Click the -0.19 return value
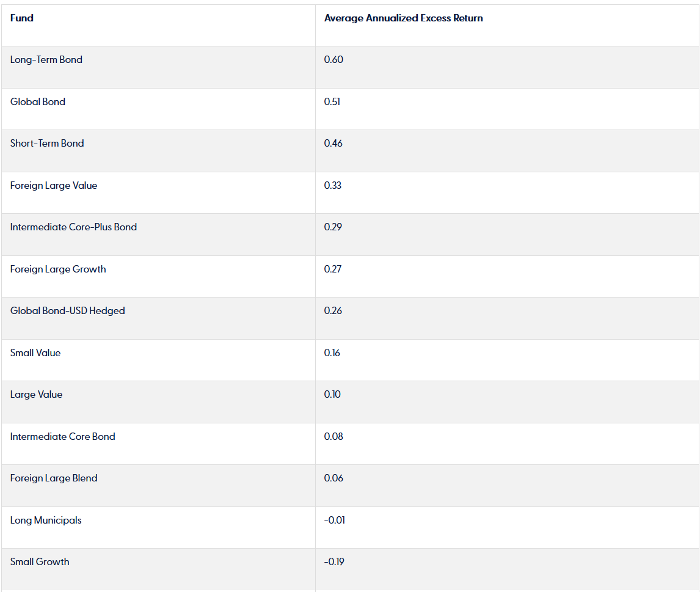This screenshot has height=592, width=700. pos(334,562)
